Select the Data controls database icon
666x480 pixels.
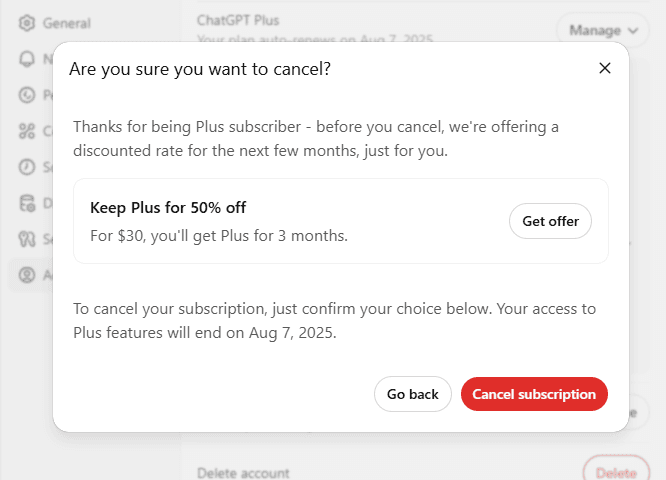[x=27, y=203]
